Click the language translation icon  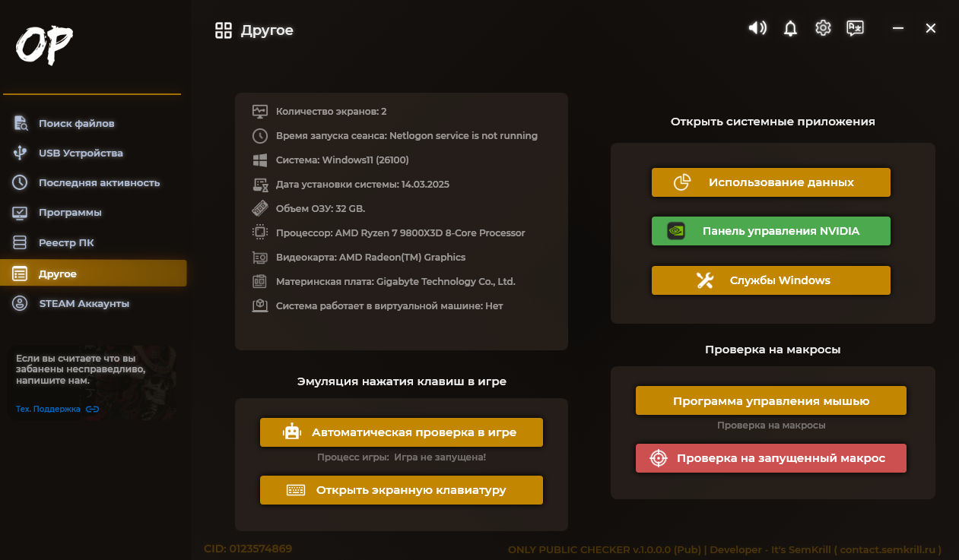coord(855,29)
